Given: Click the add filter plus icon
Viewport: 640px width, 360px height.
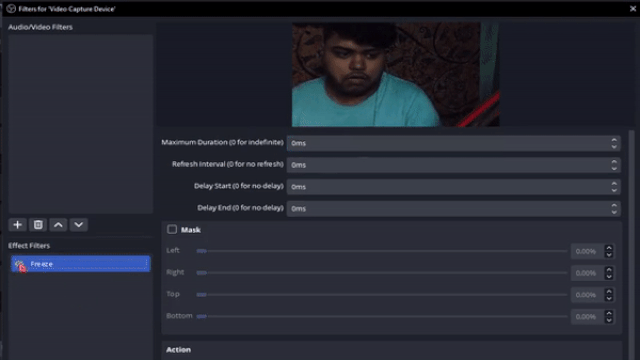Looking at the screenshot, I should coord(18,225).
